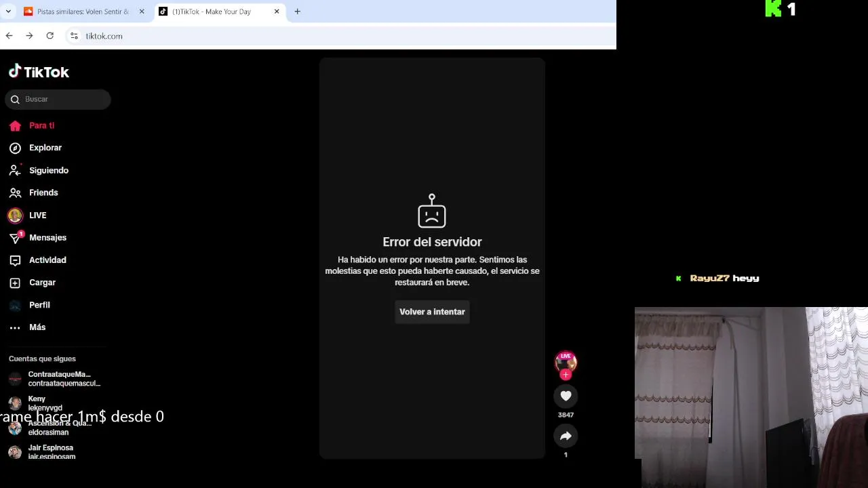Open a new browser tab

click(x=297, y=12)
